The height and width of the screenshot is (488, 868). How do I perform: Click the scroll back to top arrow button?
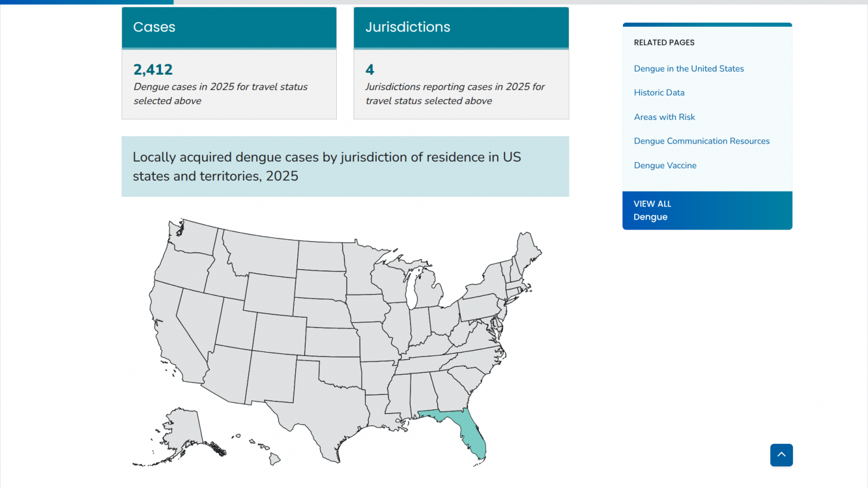[x=781, y=455]
